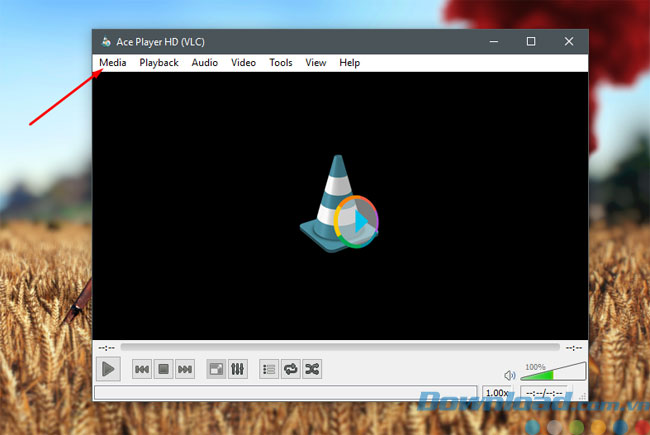Toggle the playlist view icon
The height and width of the screenshot is (435, 650).
point(269,369)
